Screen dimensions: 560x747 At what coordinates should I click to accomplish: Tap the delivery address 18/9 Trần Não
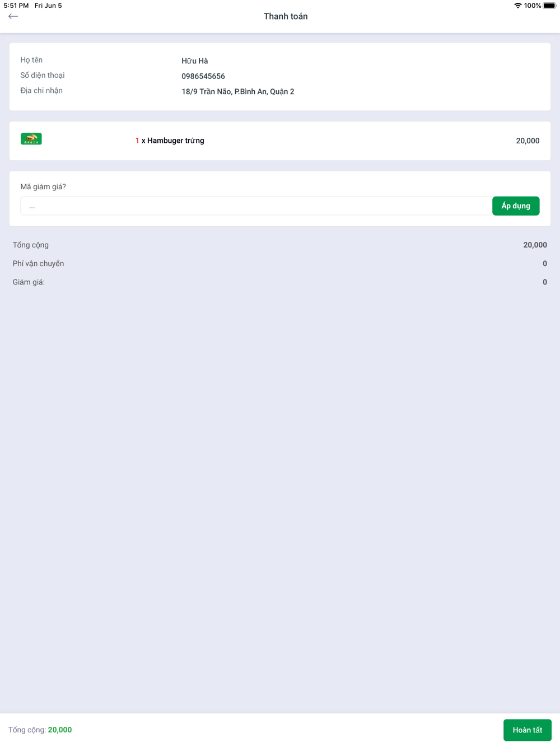pos(238,91)
